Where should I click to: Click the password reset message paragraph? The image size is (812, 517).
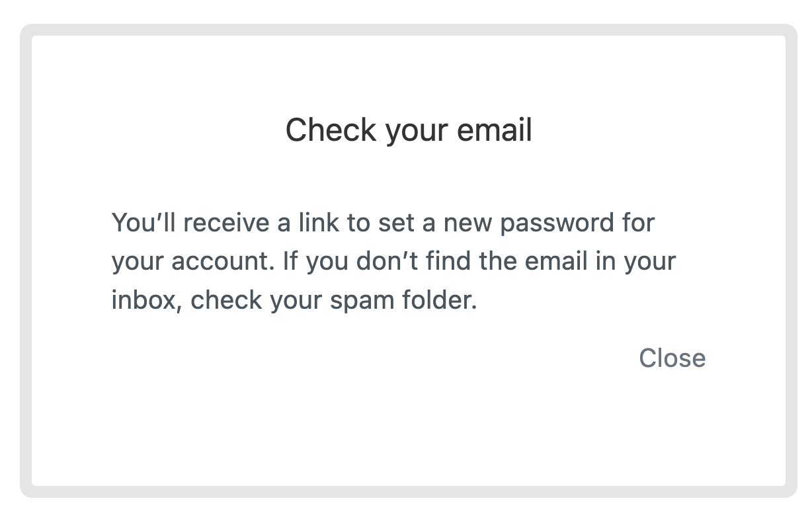point(393,261)
